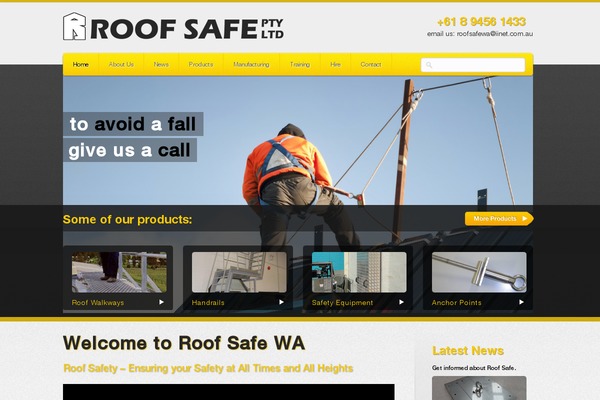
Task: Open the Contact page
Action: click(371, 64)
